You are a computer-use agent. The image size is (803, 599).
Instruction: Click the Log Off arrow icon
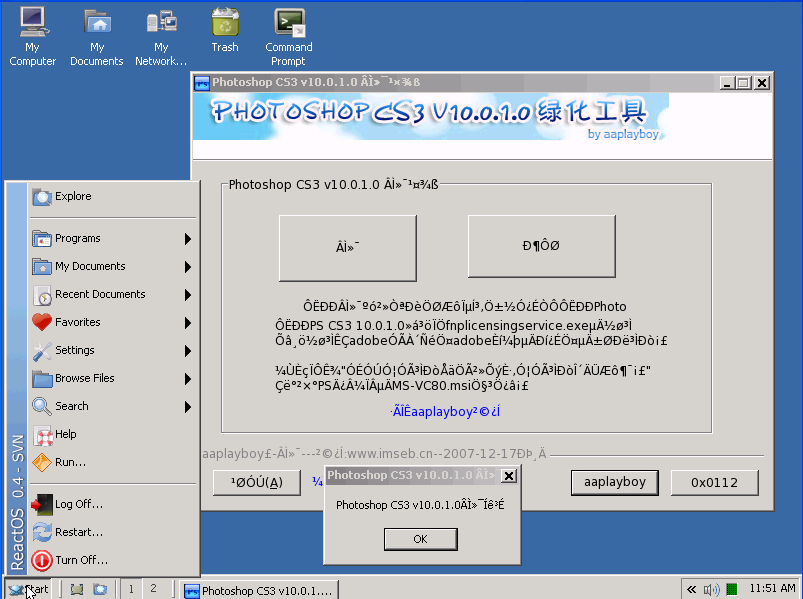[42, 505]
